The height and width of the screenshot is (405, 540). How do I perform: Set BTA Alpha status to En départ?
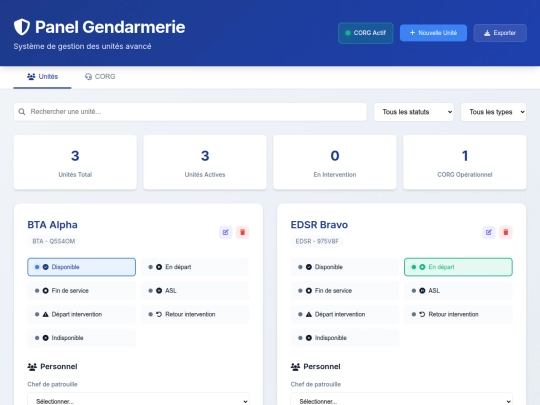click(x=195, y=267)
